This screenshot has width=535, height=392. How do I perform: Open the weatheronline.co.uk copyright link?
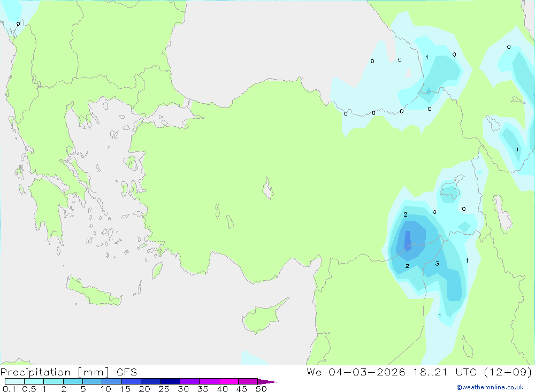click(x=490, y=387)
